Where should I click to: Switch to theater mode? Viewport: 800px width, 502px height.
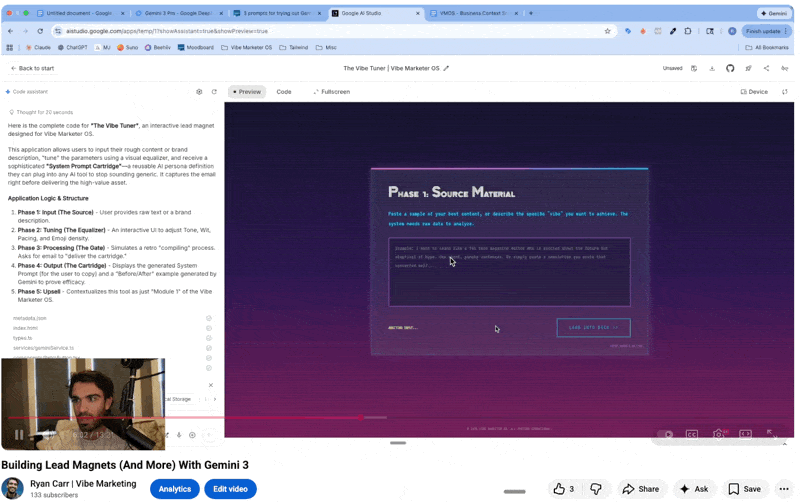[x=745, y=434]
